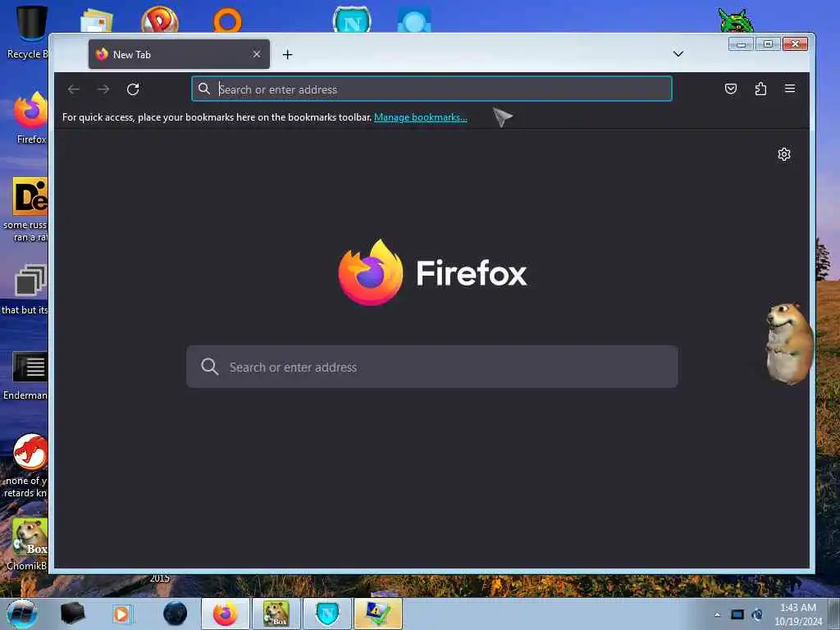Viewport: 840px width, 630px height.
Task: Show hidden system tray icons
Action: point(717,614)
